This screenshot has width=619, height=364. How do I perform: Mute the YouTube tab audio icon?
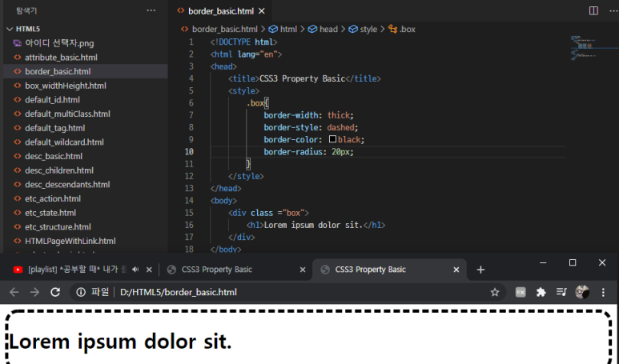click(135, 270)
